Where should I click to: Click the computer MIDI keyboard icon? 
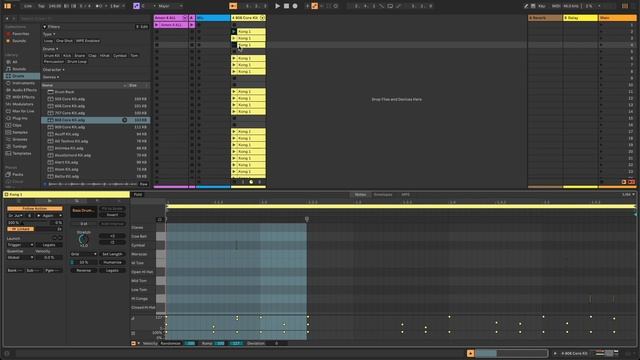[533, 6]
